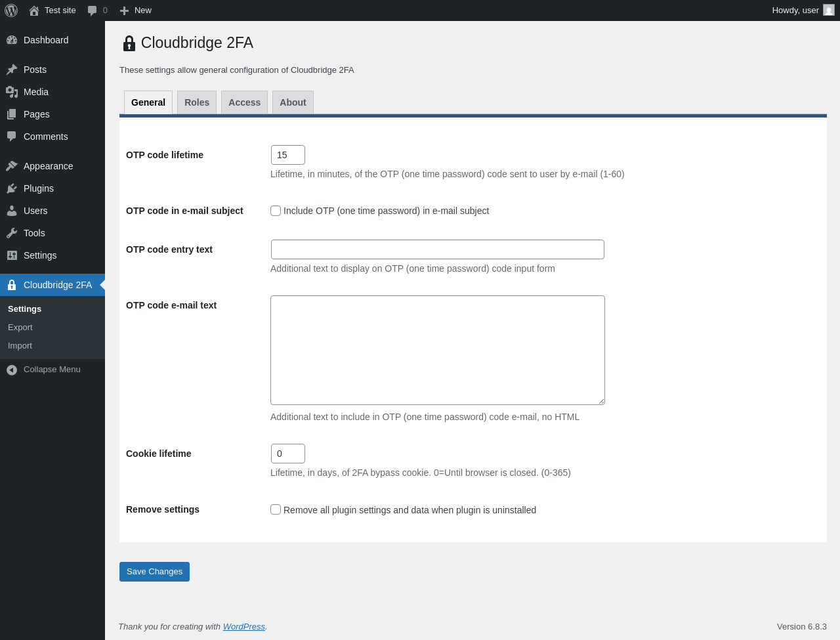Enable Include OTP in e-mail subject

click(x=276, y=211)
